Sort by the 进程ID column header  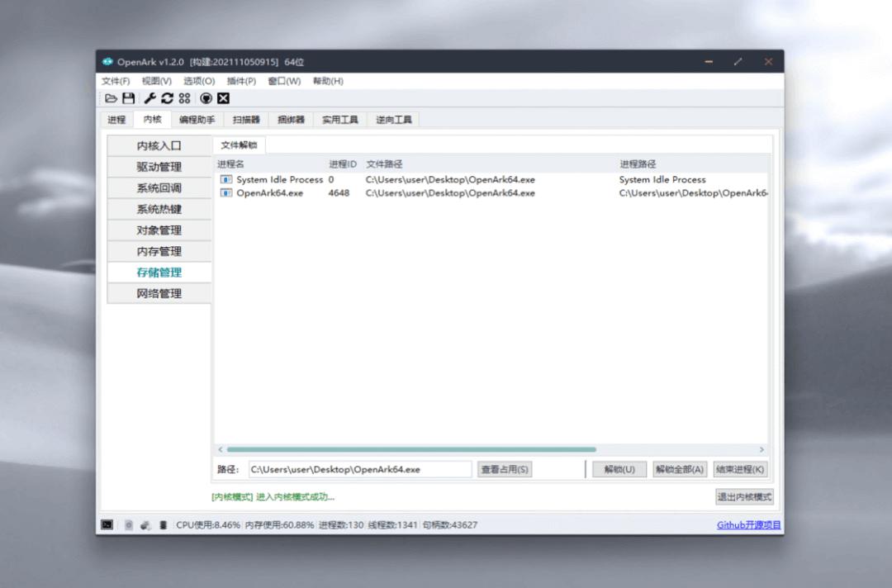[343, 164]
